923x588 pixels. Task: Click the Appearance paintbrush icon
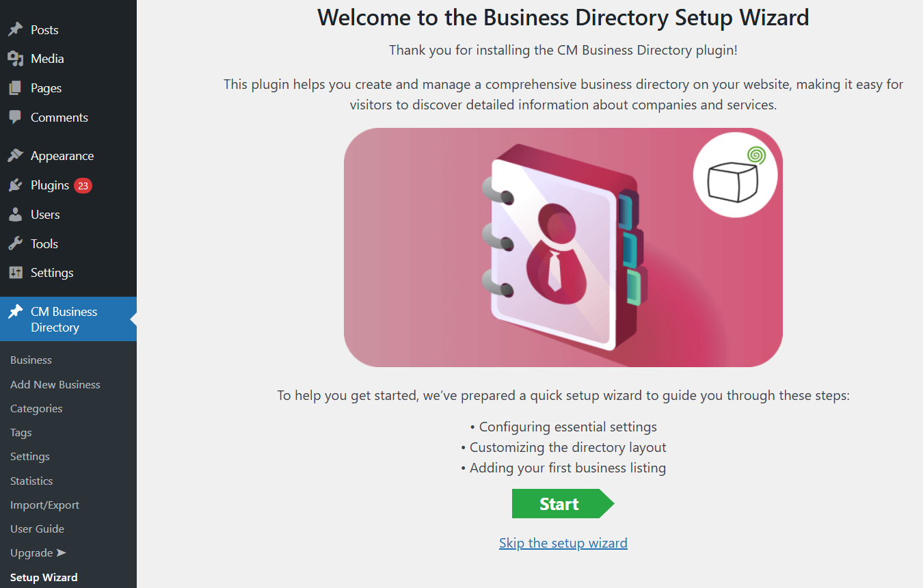click(15, 156)
